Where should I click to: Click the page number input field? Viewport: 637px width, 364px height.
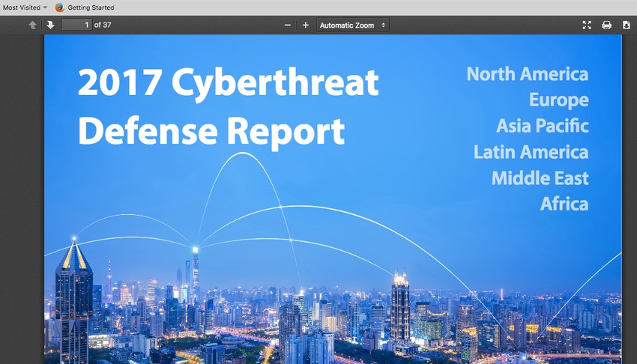(76, 25)
